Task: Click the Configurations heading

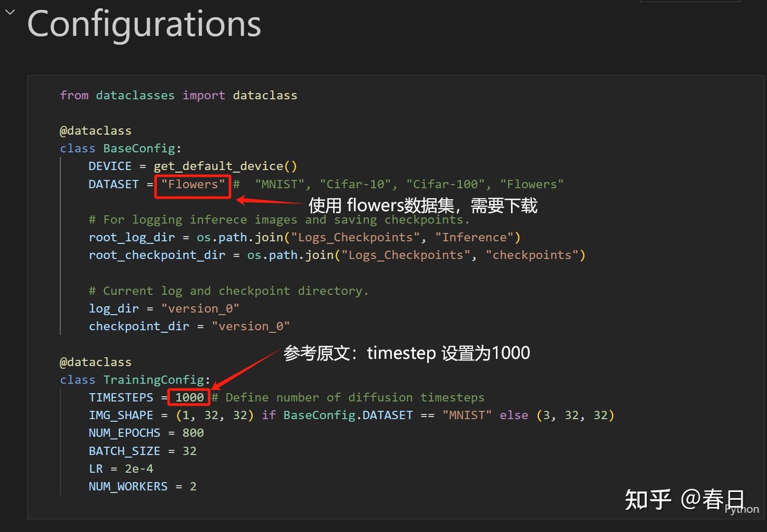Action: (x=144, y=23)
